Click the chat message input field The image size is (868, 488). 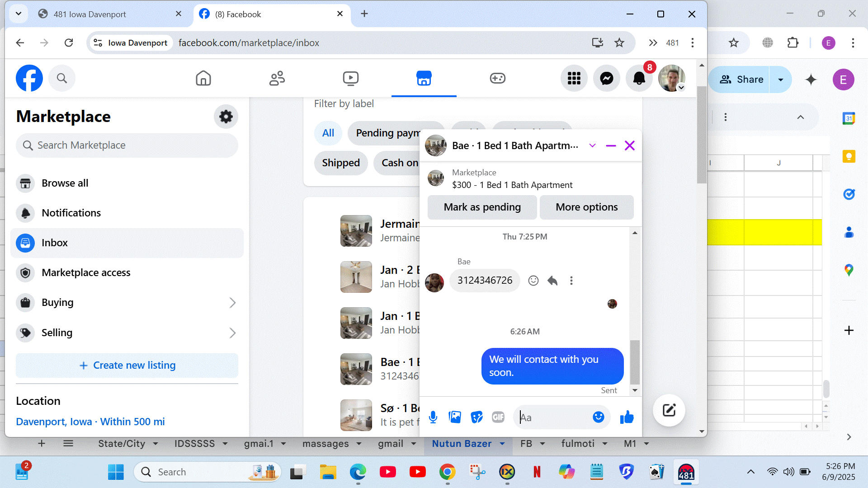tap(554, 417)
